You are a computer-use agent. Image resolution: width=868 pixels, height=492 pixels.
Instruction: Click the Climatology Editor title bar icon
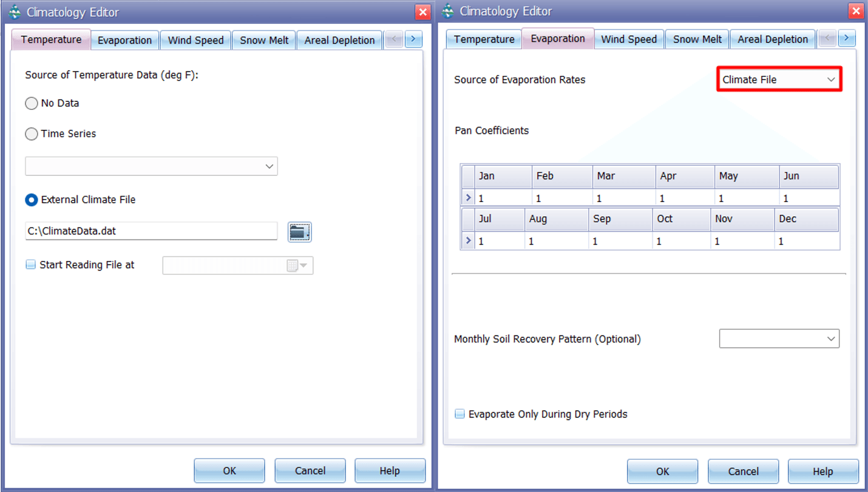(x=13, y=11)
